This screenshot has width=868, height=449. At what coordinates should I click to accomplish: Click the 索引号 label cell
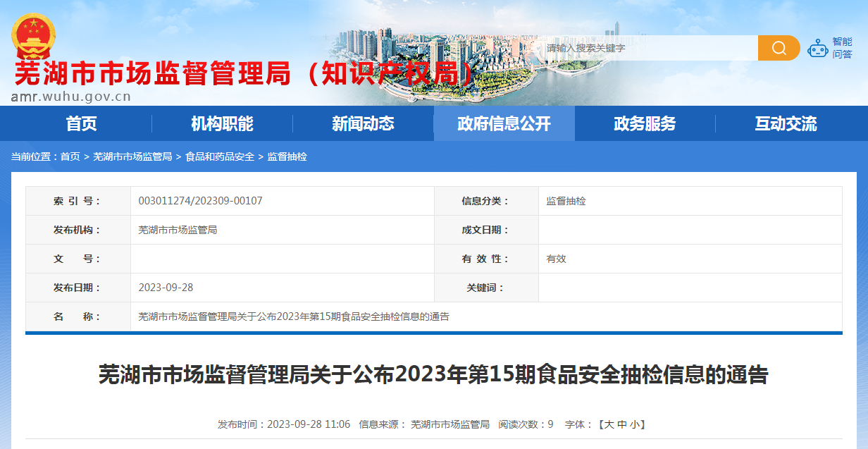78,201
